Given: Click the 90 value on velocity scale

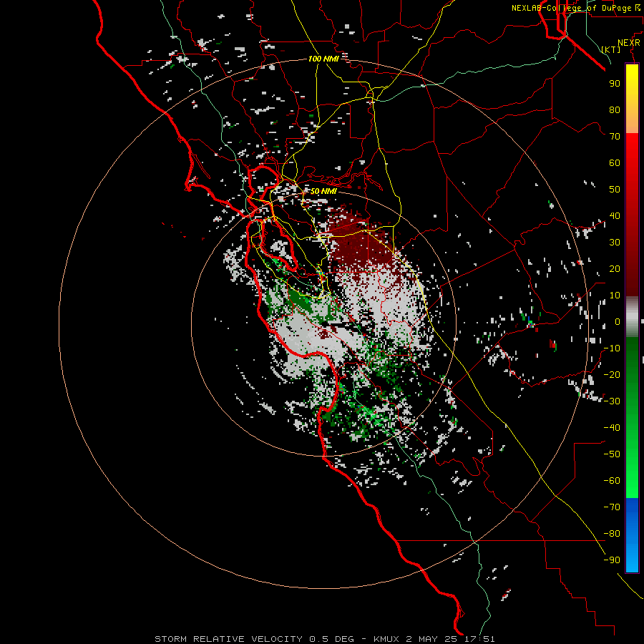Looking at the screenshot, I should click(615, 84).
